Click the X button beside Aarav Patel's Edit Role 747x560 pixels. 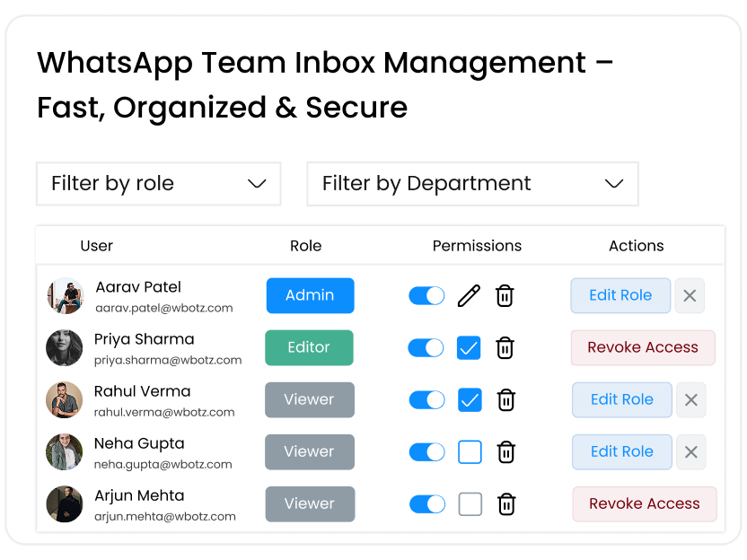point(690,296)
